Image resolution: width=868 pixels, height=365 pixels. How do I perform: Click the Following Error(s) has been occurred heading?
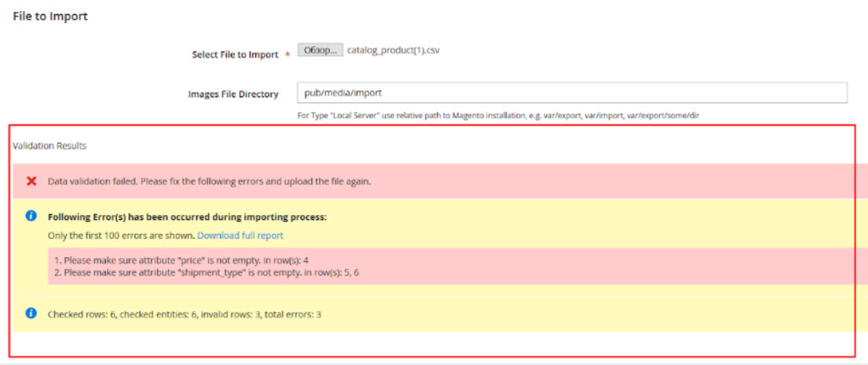click(x=188, y=217)
